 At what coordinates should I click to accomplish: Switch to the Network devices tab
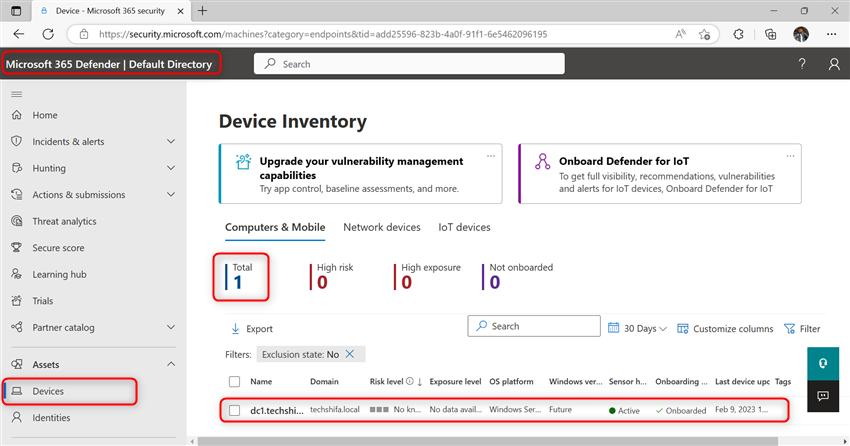point(382,227)
